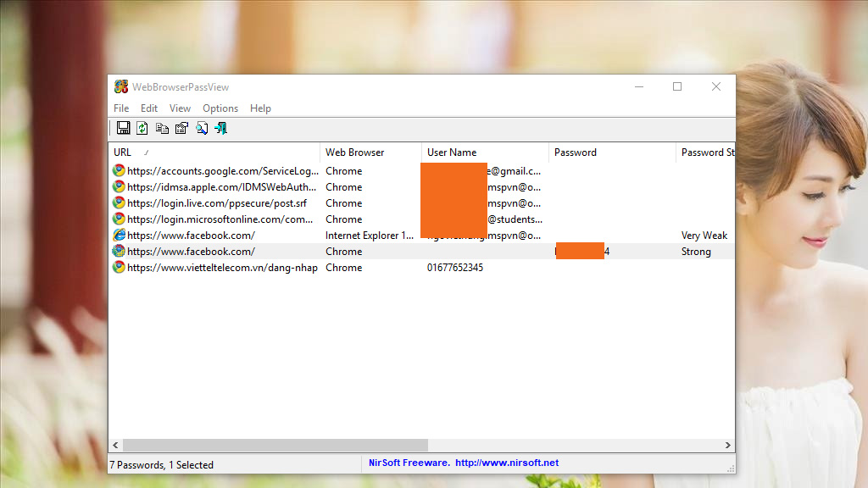Click Chrome icon of idmsa.apple.com row

[119, 186]
